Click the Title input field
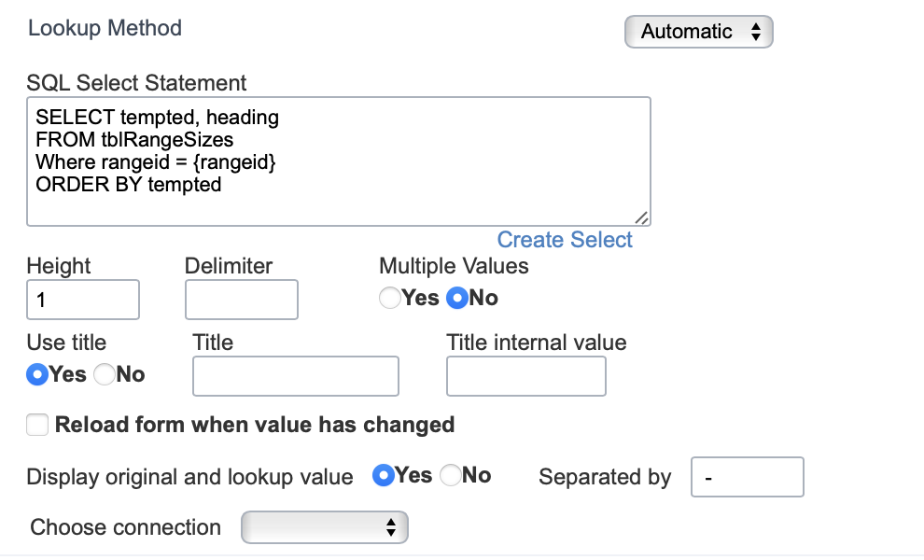 tap(296, 376)
